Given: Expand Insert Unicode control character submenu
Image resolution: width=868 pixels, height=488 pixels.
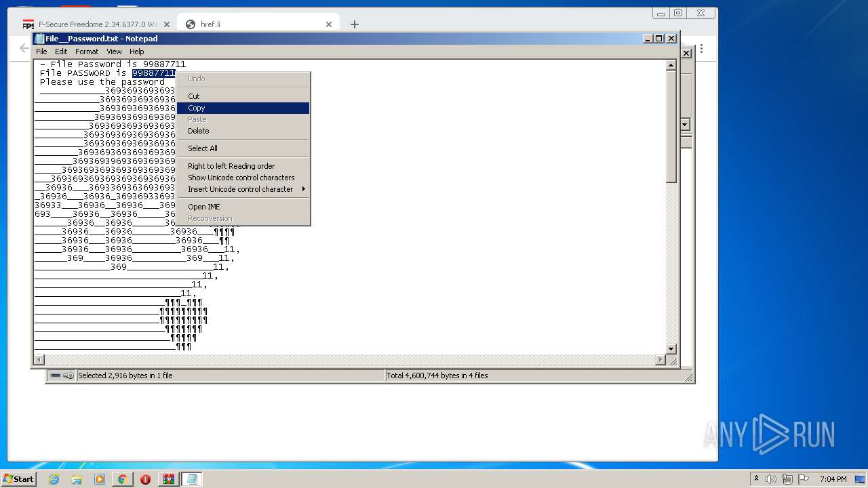Looking at the screenshot, I should pyautogui.click(x=243, y=189).
